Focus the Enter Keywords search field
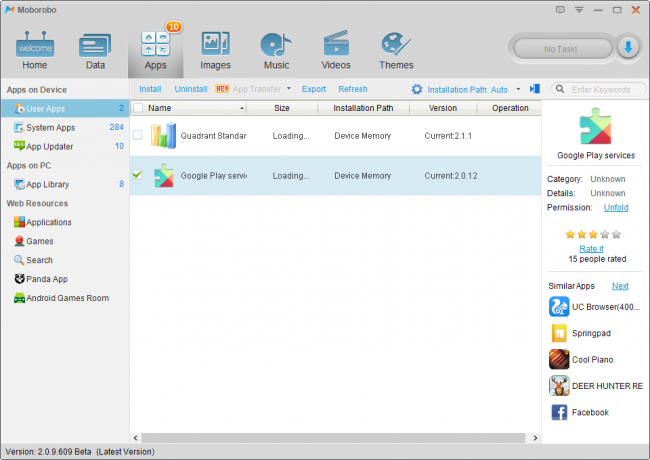Screen dimensions: 650x460 [601, 90]
